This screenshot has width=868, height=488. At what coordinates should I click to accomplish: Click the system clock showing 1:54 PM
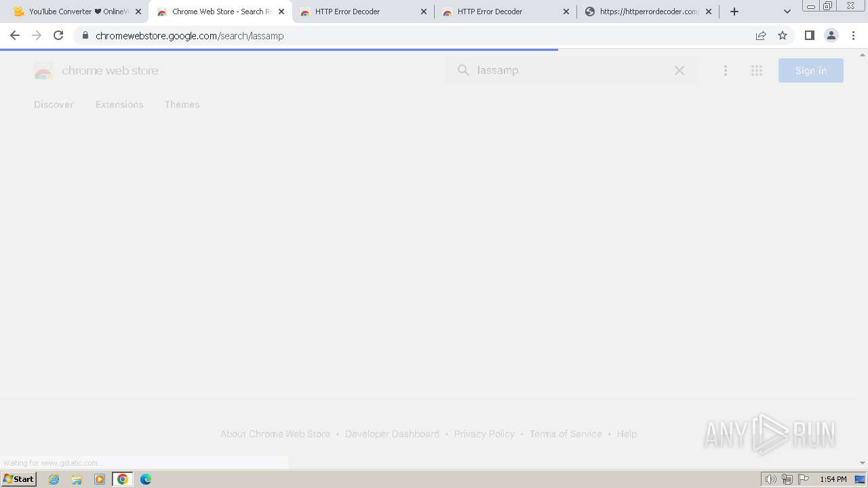coord(833,479)
